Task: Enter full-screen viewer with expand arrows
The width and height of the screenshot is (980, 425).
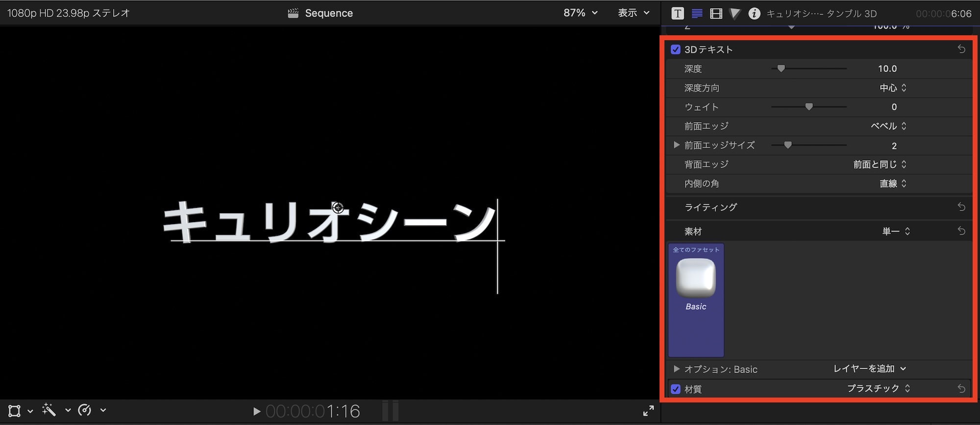Action: (648, 411)
